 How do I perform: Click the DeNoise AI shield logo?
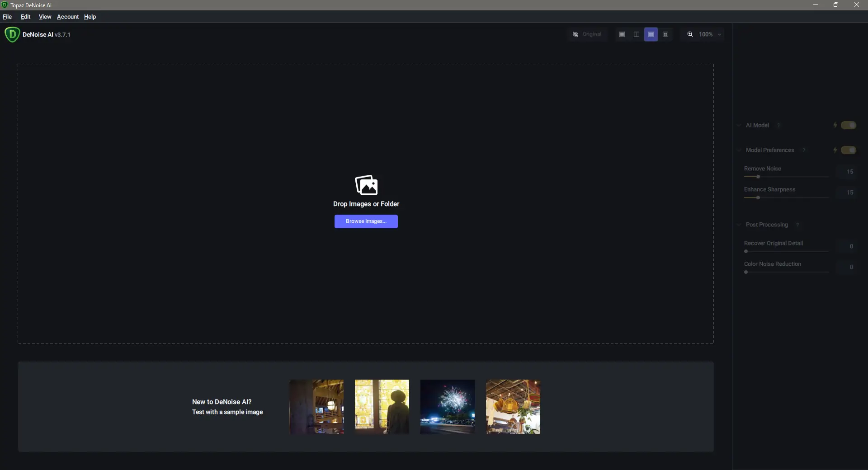click(x=12, y=34)
